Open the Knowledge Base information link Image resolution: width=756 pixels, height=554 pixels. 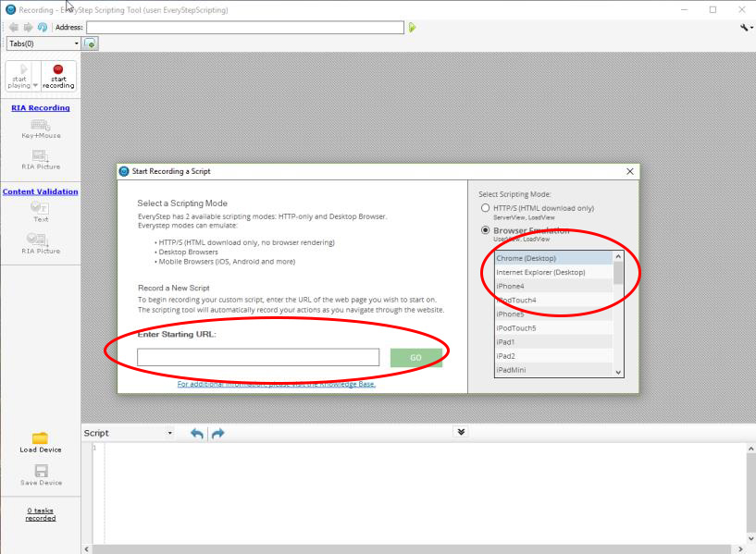click(x=277, y=384)
